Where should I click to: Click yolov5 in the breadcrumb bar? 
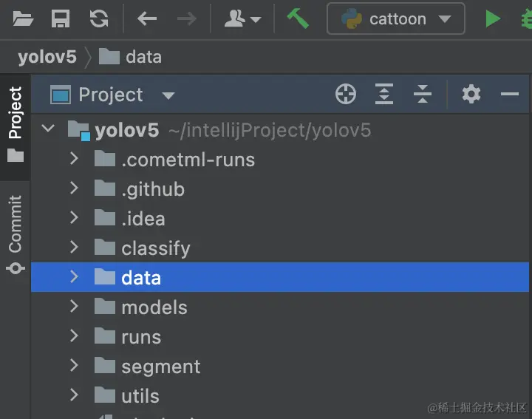[47, 57]
